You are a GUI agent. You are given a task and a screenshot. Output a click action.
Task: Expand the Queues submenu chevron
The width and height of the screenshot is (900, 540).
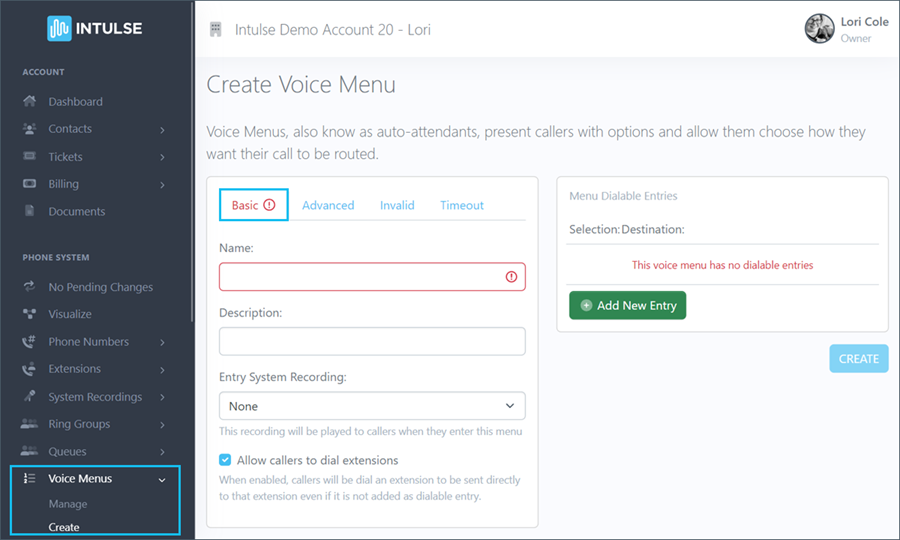click(162, 452)
